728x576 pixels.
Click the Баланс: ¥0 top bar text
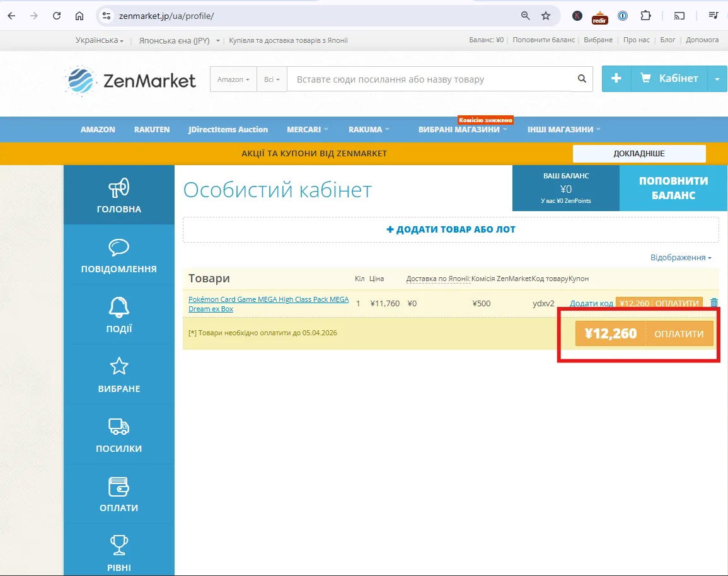click(x=486, y=40)
